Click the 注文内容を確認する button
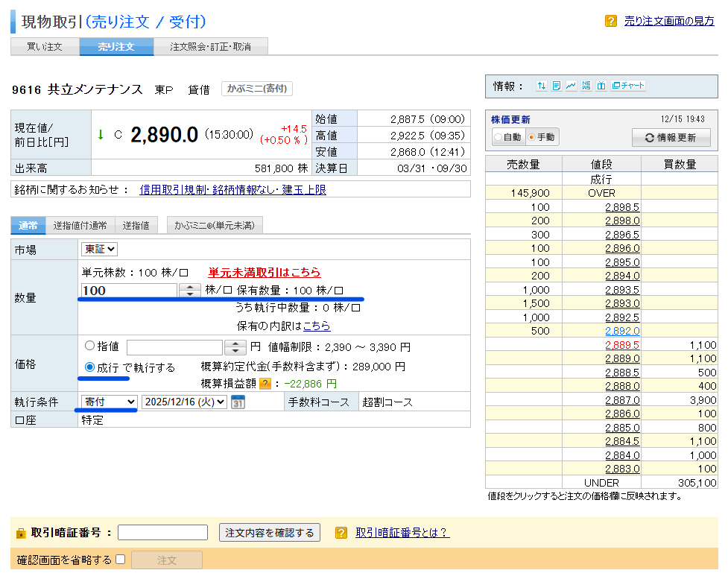 270,533
